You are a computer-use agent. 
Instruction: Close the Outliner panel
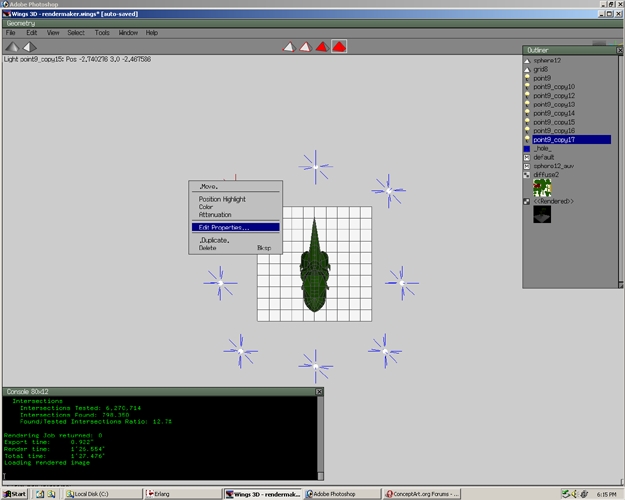point(620,50)
